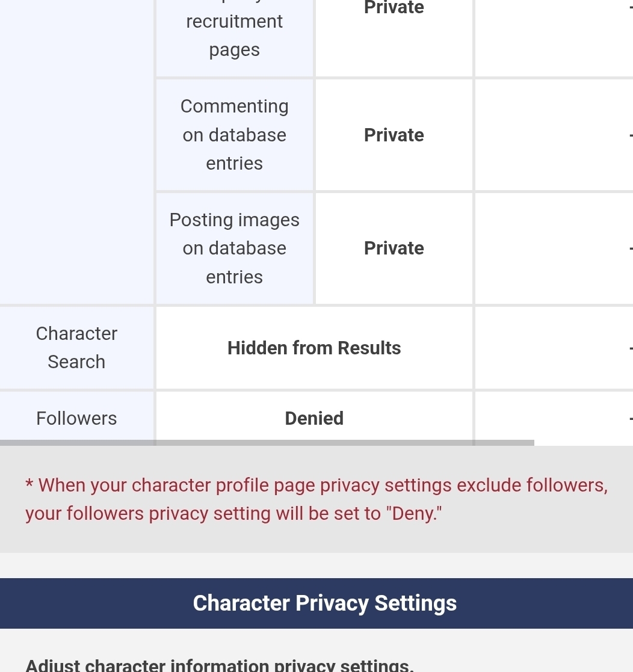
Task: Click the red followers privacy note text
Action: tap(316, 499)
